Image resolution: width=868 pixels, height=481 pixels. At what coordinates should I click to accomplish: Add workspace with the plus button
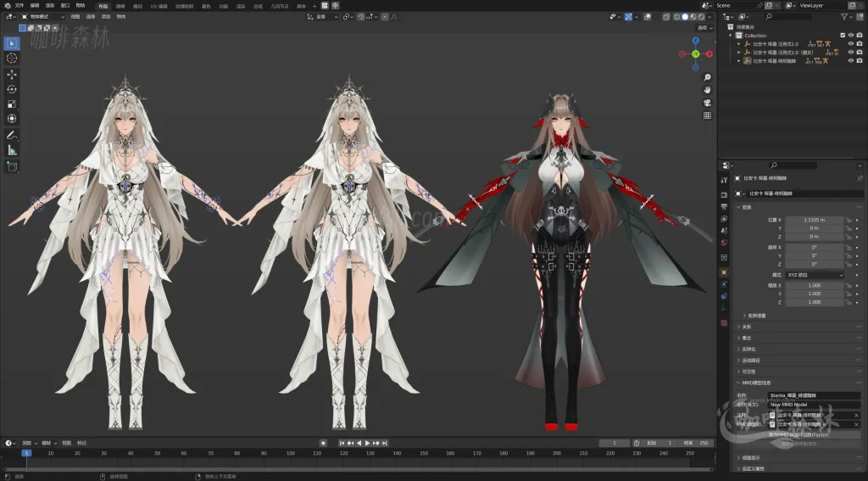(x=314, y=6)
